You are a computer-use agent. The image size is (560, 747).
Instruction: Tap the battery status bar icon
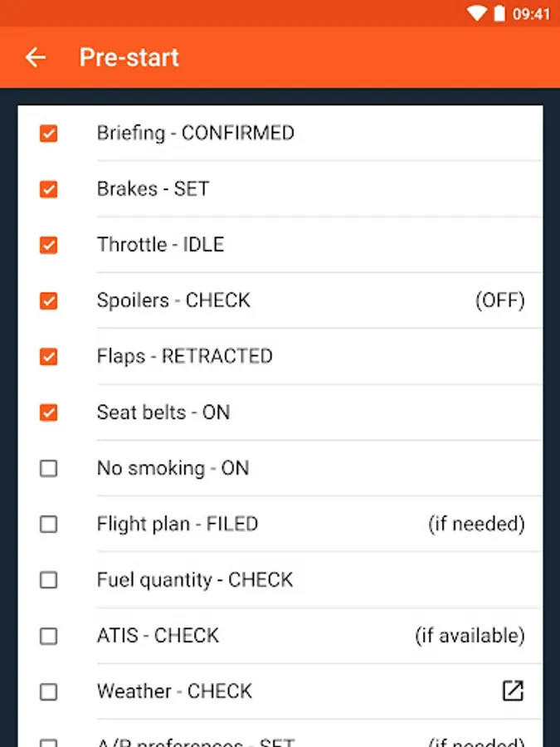[499, 13]
